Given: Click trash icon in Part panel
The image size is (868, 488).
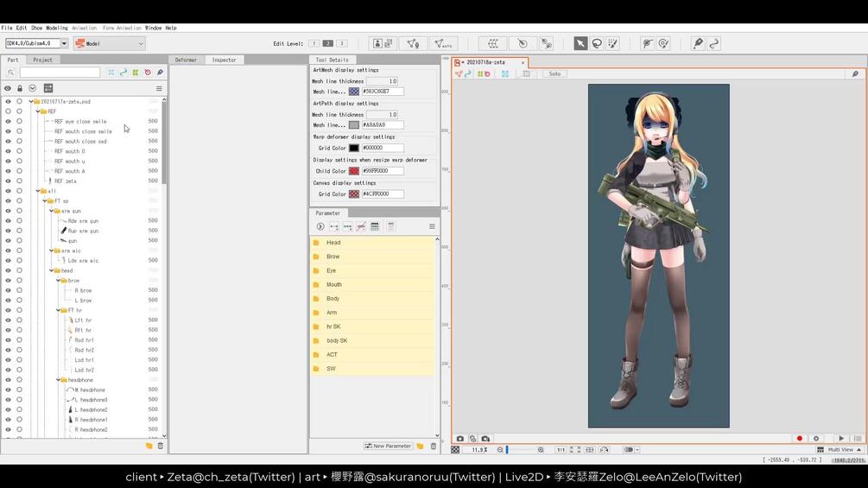Looking at the screenshot, I should pyautogui.click(x=161, y=446).
